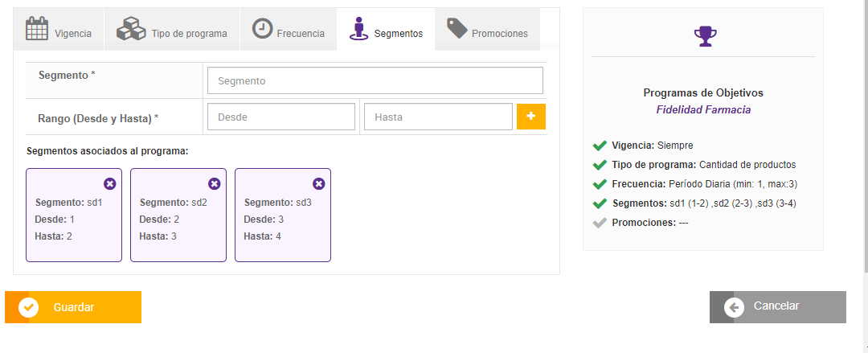This screenshot has height=353, width=868.
Task: Click the clock icon on Frecuencia tab
Action: [262, 29]
